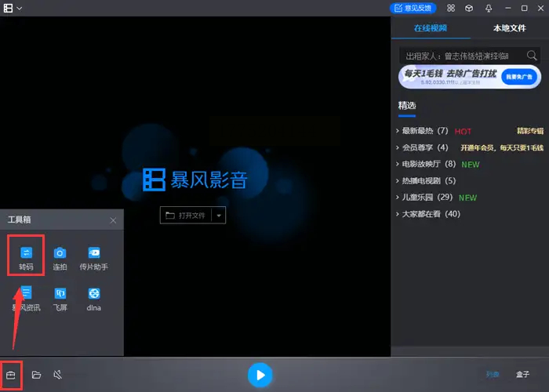Expand the 大家都在看 (40) category
Viewport: 549px width, 392px height.
(428, 214)
